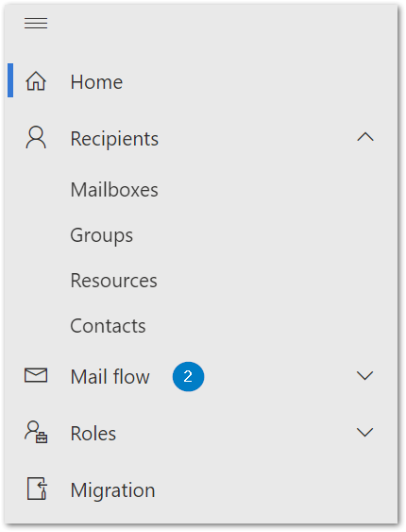
Task: Click the Mail flow envelope icon
Action: (x=36, y=375)
